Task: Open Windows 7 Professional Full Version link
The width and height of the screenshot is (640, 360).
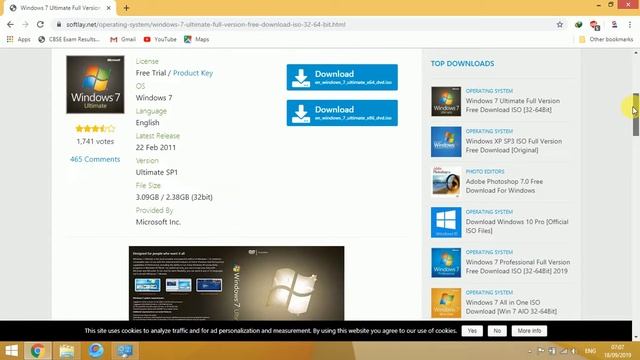Action: click(518, 267)
